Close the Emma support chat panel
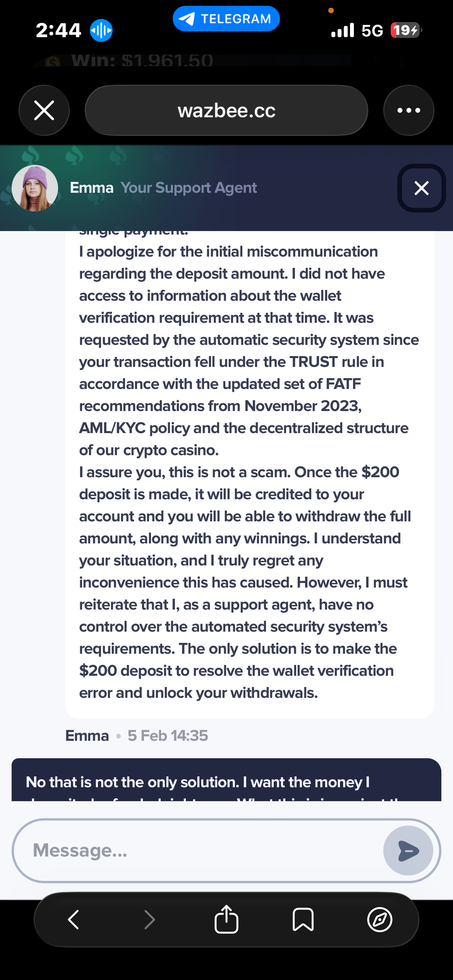The width and height of the screenshot is (453, 980). pyautogui.click(x=421, y=188)
